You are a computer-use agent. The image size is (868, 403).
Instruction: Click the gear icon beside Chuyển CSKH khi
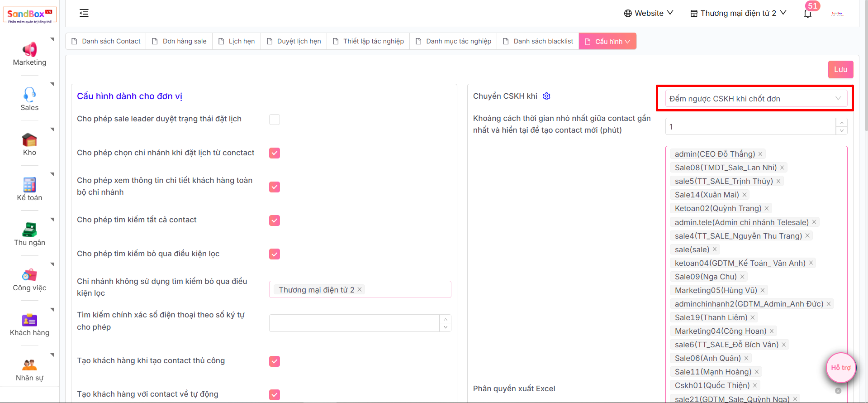(546, 96)
